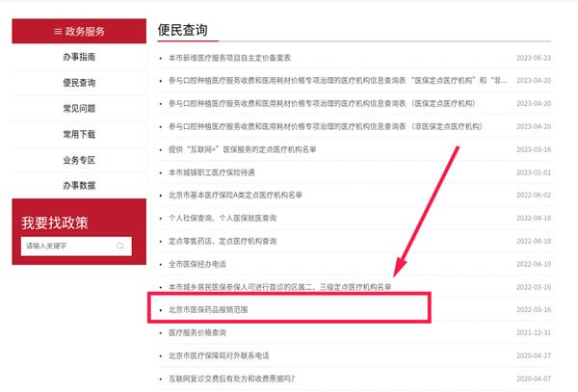Open 互联网复诊交费后有处方和收费票据吗? link
This screenshot has width=578, height=392.
pos(231,379)
